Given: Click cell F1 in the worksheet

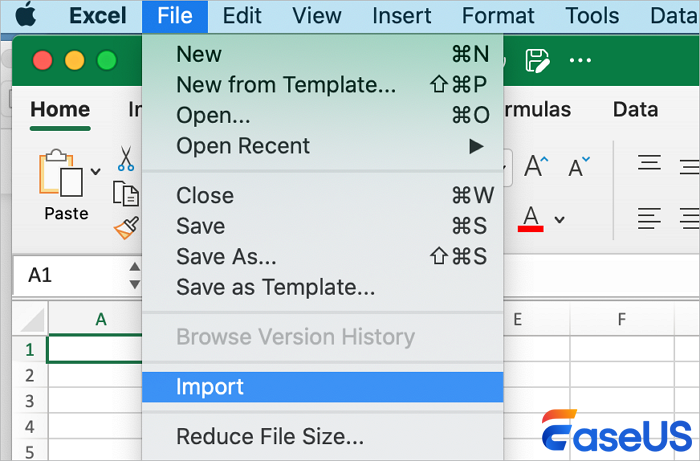Looking at the screenshot, I should click(622, 349).
